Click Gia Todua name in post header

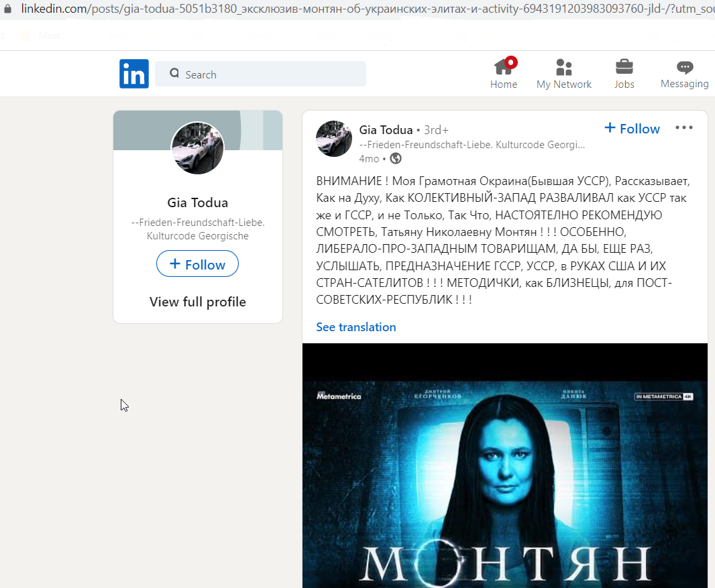pos(386,130)
